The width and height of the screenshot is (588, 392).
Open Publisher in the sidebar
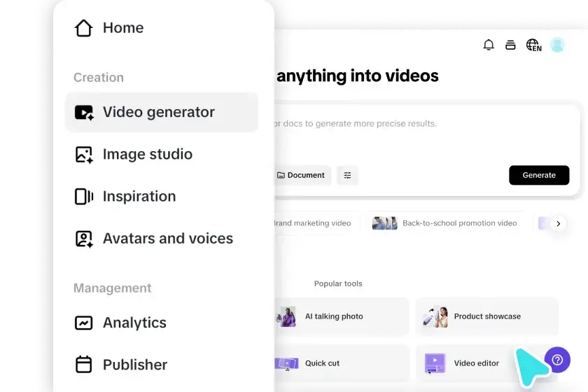click(x=135, y=365)
